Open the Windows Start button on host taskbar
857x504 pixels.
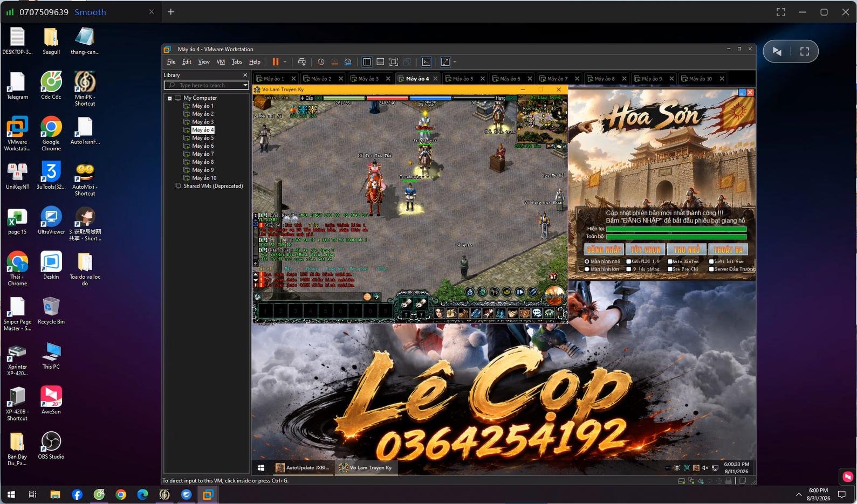(11, 494)
